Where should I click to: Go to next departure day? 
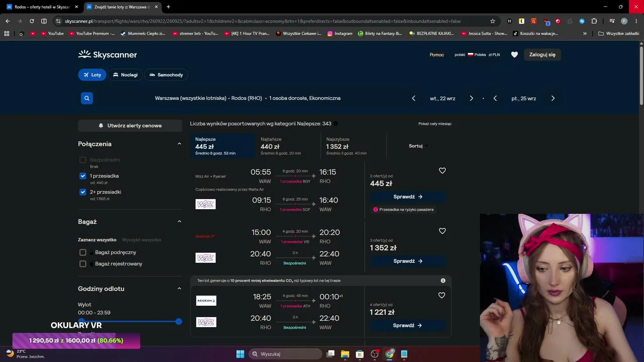coord(471,99)
